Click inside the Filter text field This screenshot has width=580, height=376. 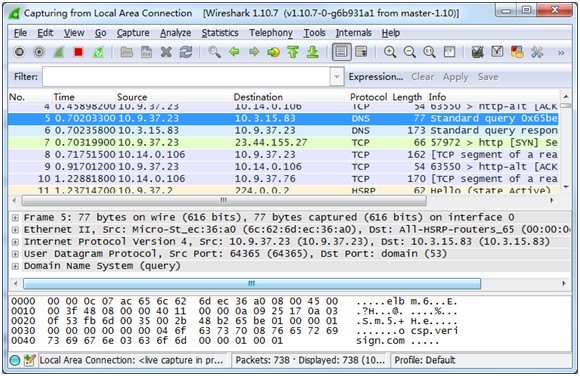(186, 77)
